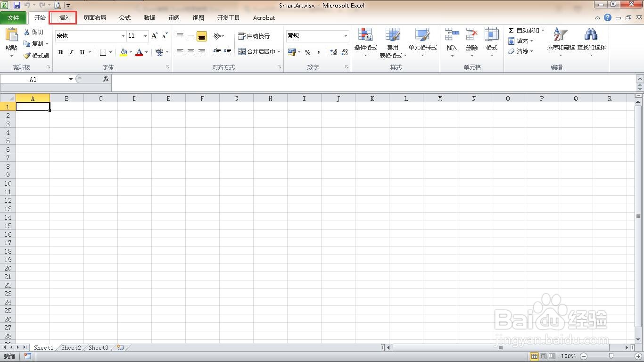This screenshot has height=362, width=644.
Task: Open underline style dropdown arrow
Action: [x=90, y=52]
